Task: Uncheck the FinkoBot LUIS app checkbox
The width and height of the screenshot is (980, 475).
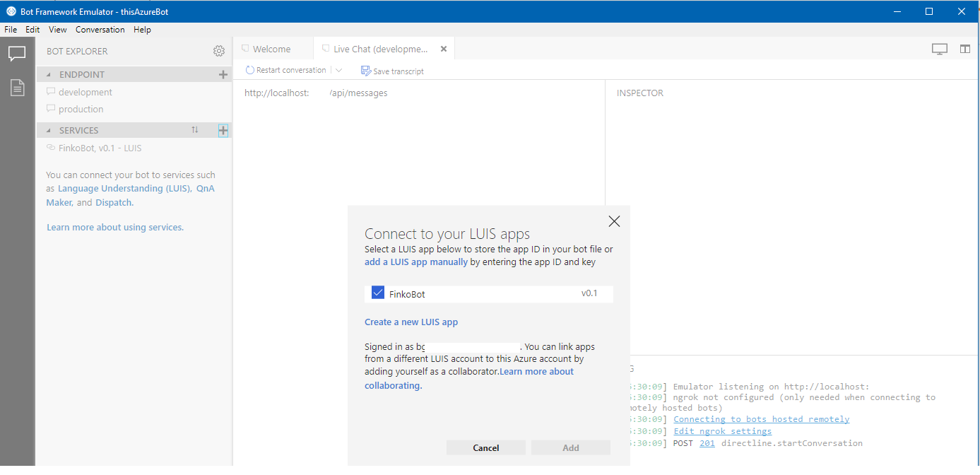Action: click(x=378, y=293)
